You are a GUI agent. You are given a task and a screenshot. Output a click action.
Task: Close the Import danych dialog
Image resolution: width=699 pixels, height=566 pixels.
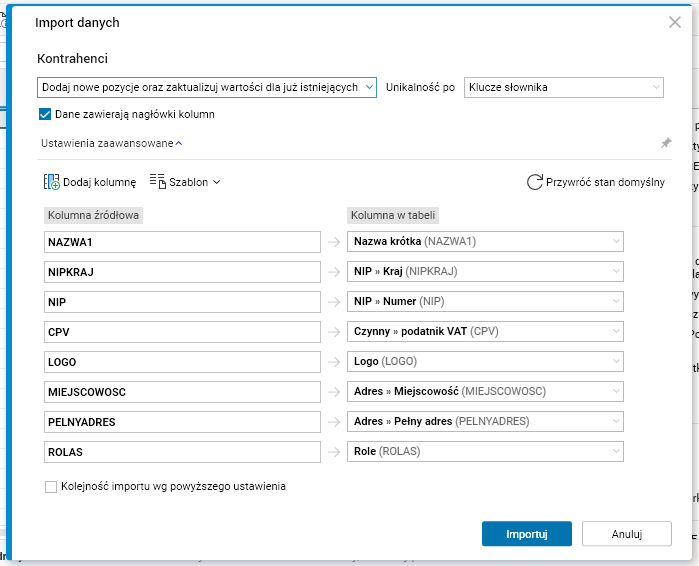point(675,22)
